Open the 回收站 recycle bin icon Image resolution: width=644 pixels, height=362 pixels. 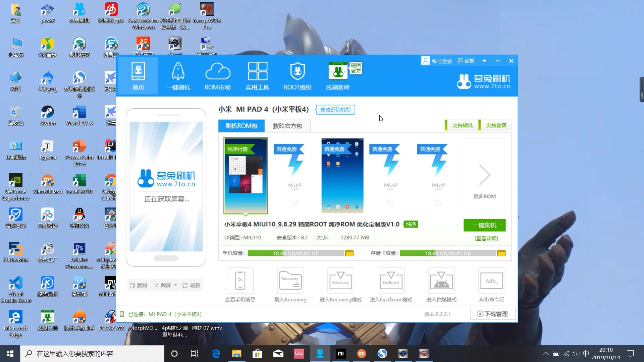pyautogui.click(x=16, y=116)
